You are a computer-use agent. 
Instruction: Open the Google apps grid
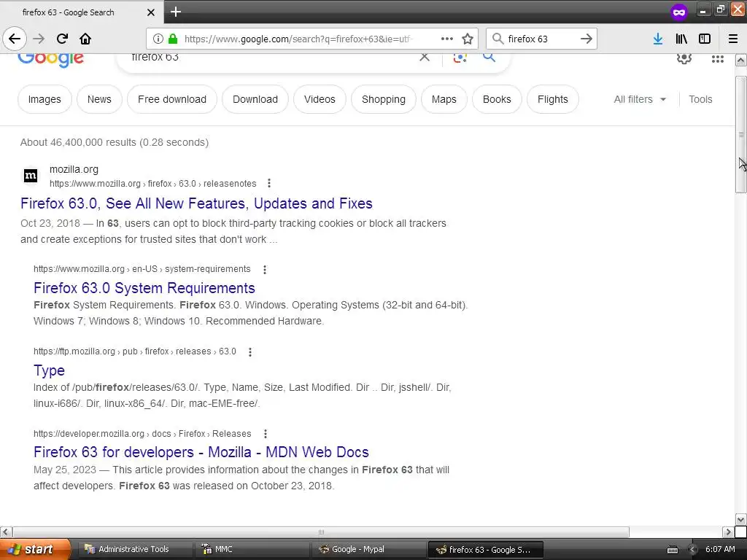(718, 58)
